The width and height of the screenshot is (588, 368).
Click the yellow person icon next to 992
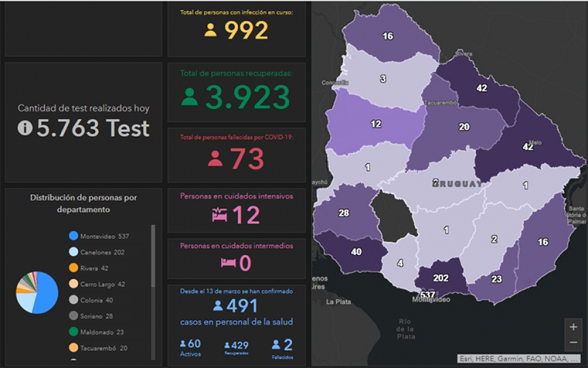(x=210, y=30)
